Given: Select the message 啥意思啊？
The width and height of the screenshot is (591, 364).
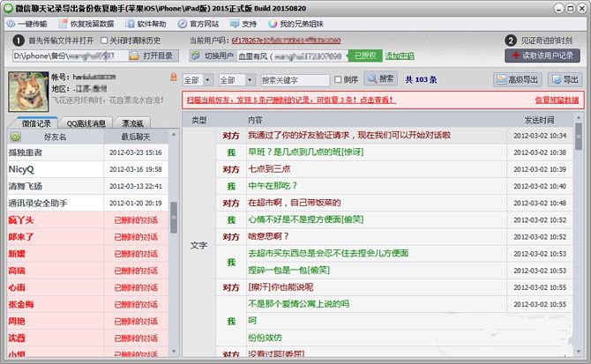Looking at the screenshot, I should 268,236.
